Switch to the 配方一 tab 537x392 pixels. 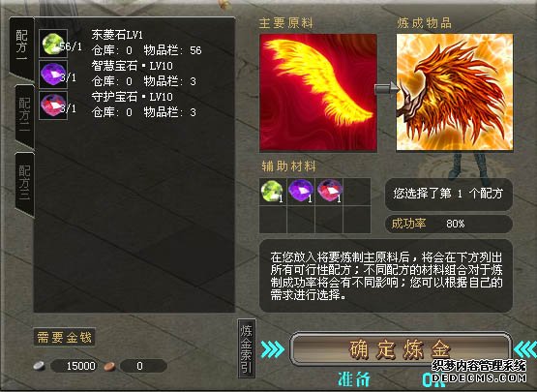22,45
